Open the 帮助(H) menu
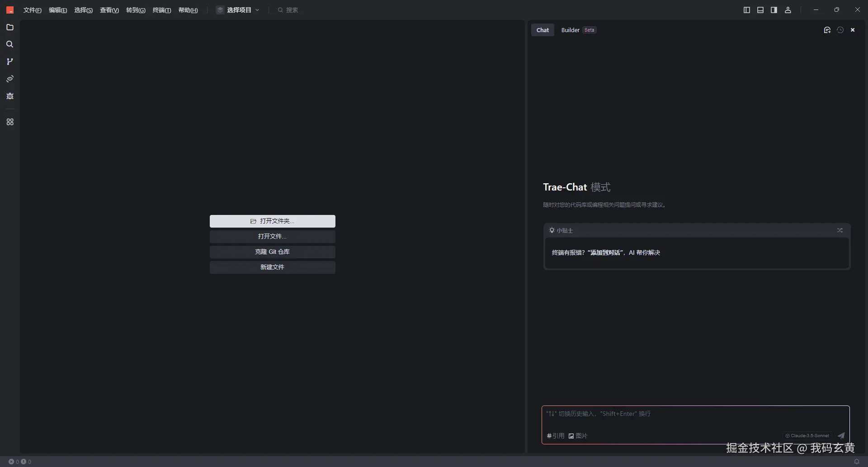The width and height of the screenshot is (868, 467). (x=188, y=10)
